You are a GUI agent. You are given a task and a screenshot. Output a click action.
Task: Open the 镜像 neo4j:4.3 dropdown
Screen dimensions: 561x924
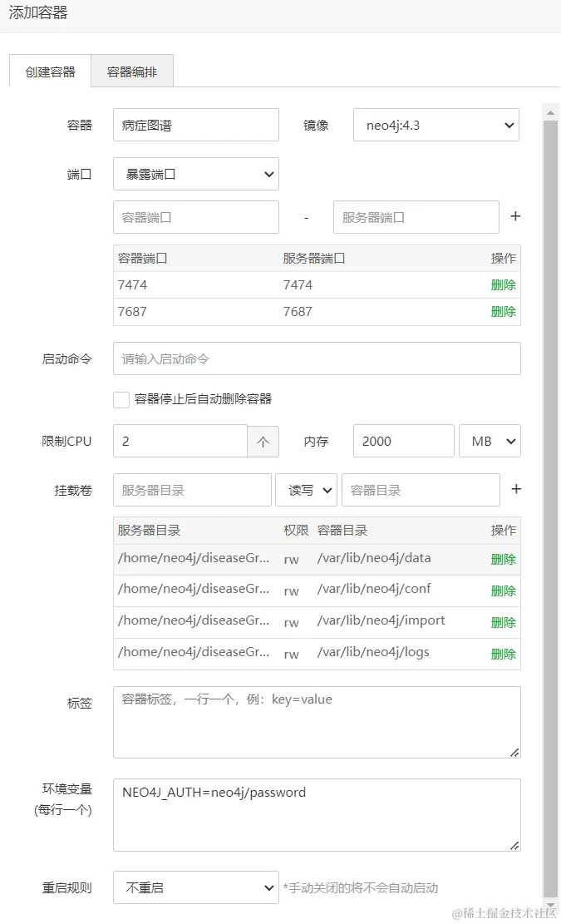pyautogui.click(x=436, y=126)
